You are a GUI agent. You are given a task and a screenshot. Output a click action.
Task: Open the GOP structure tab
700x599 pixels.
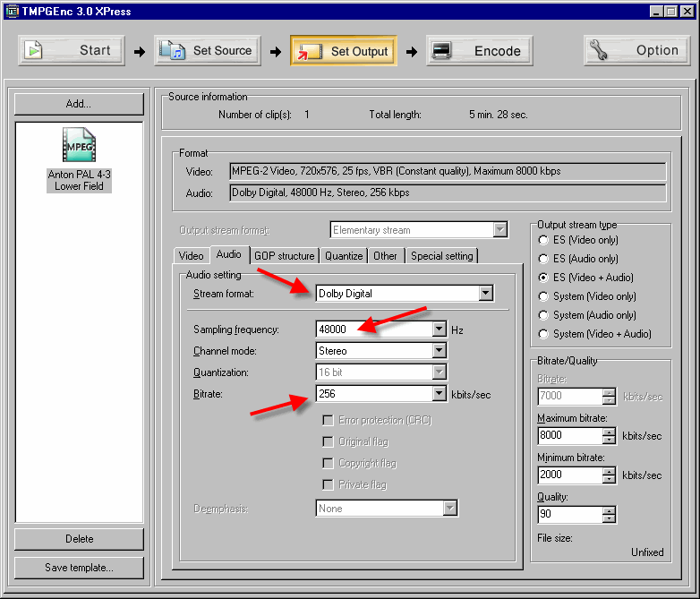[285, 255]
